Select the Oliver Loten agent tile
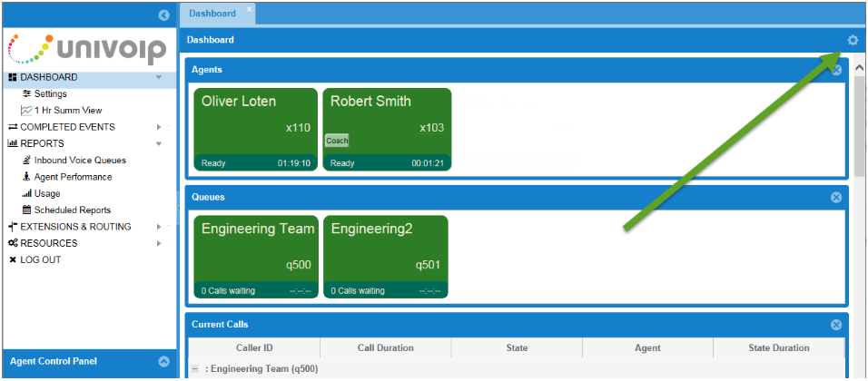The width and height of the screenshot is (868, 381). click(x=256, y=130)
